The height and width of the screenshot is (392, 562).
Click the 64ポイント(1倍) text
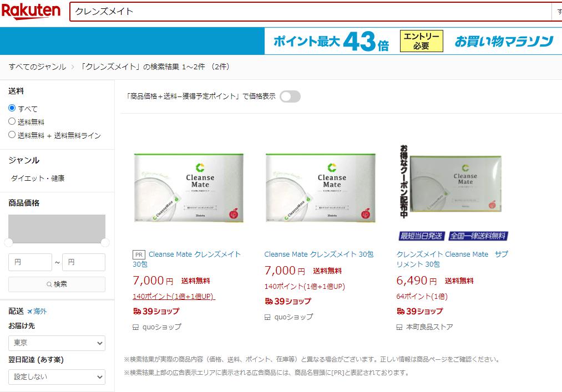[422, 296]
